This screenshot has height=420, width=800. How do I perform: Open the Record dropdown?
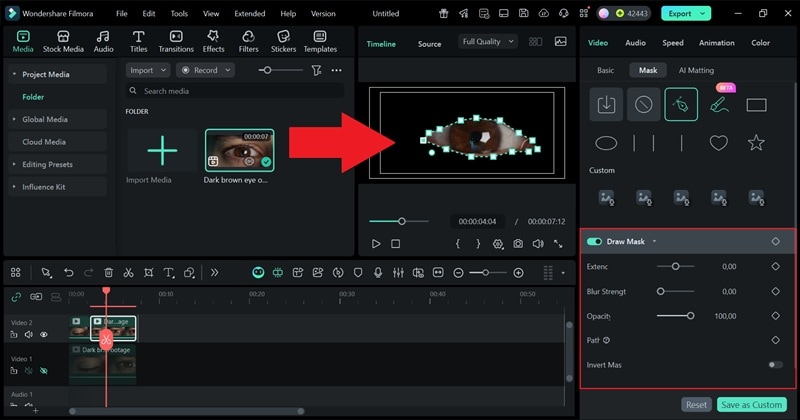point(206,70)
